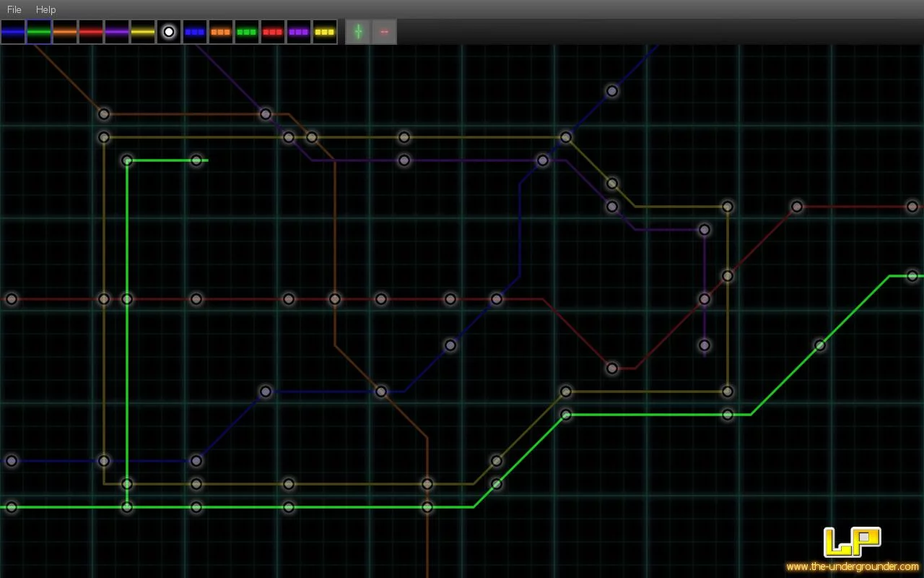The image size is (924, 578).
Task: Select the orange dashed segment tool
Action: tap(221, 32)
